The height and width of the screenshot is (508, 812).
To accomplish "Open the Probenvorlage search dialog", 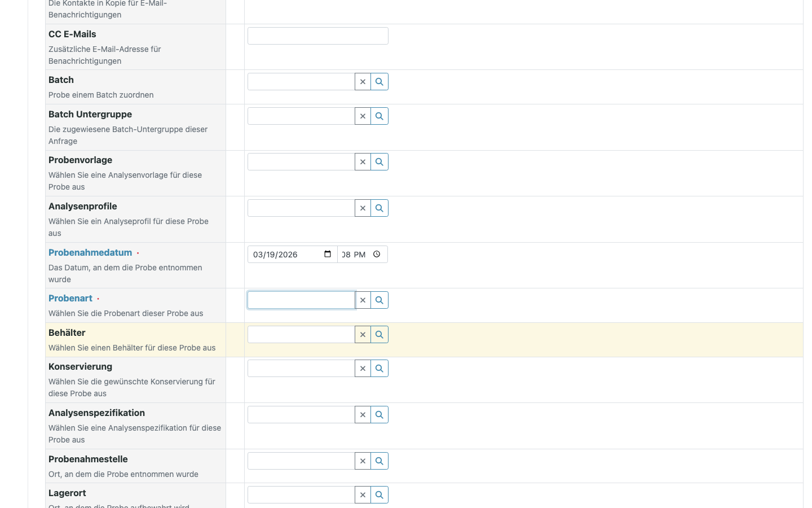I will coord(379,161).
